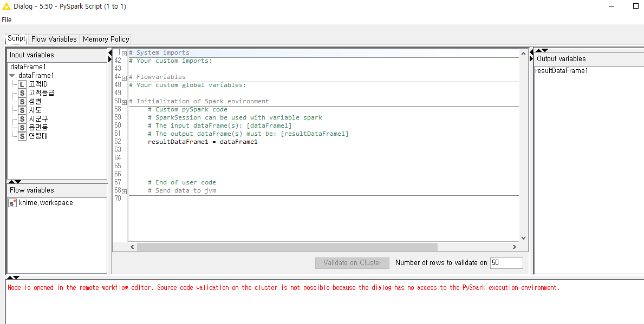This screenshot has height=324, width=644.
Task: Click the Long type icon beside 고객ID
Action: [x=22, y=84]
